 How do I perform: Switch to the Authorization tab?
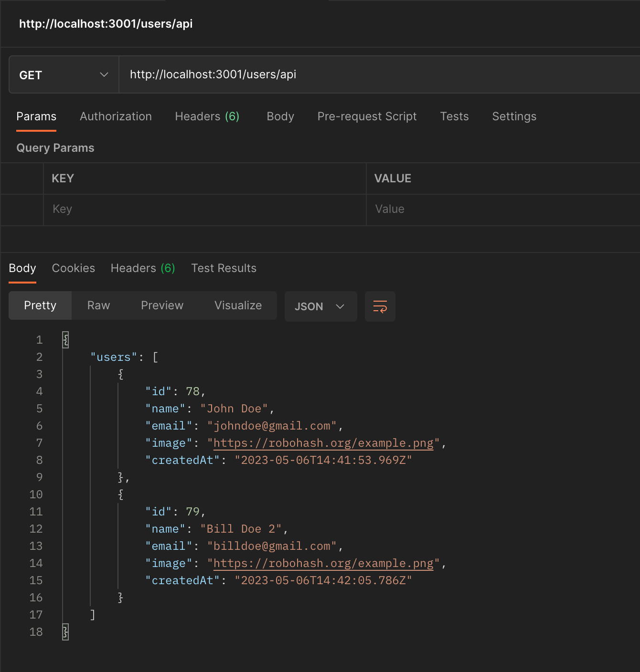[115, 116]
